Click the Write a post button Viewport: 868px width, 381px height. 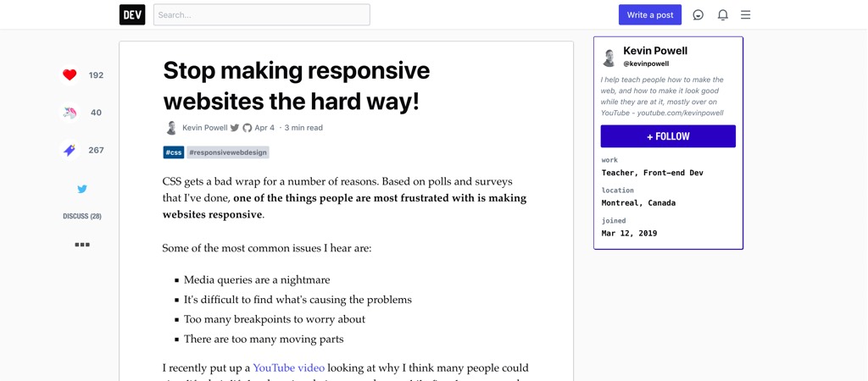[x=650, y=14]
